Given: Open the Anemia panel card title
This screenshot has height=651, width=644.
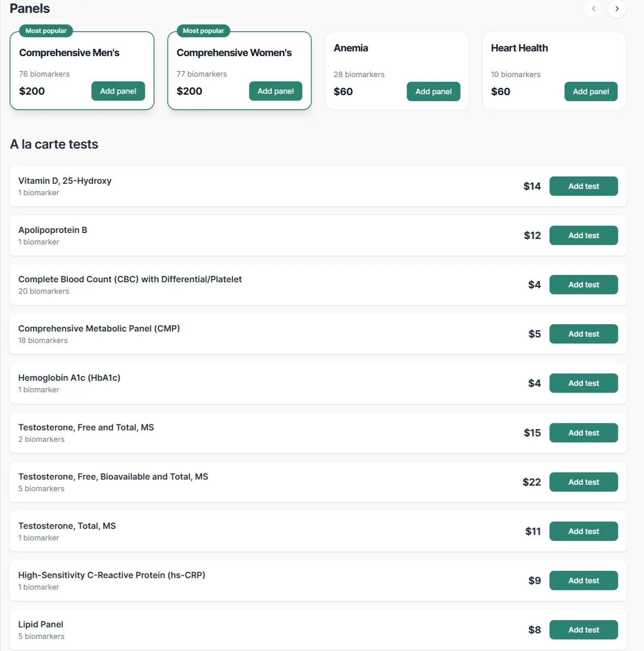Looking at the screenshot, I should [x=350, y=48].
